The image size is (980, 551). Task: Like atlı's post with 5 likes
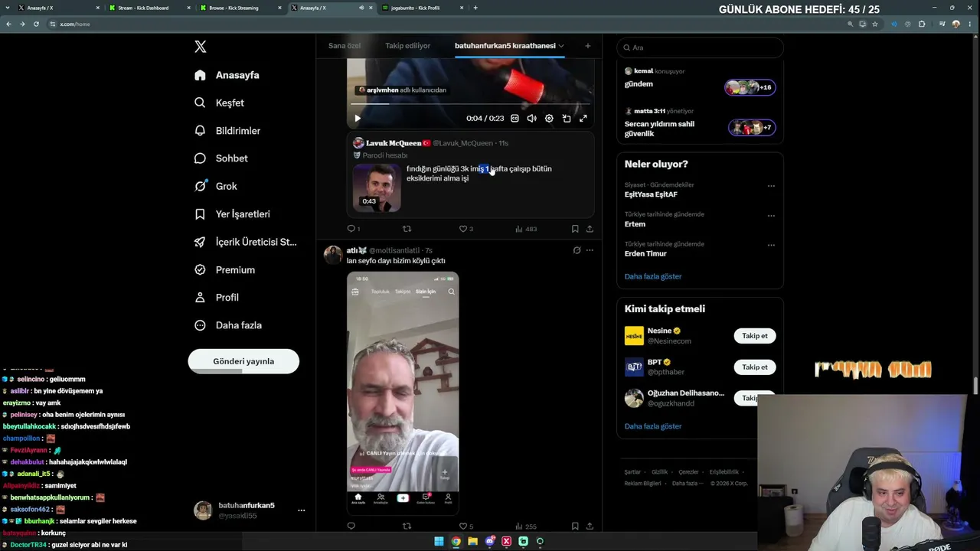(465, 527)
